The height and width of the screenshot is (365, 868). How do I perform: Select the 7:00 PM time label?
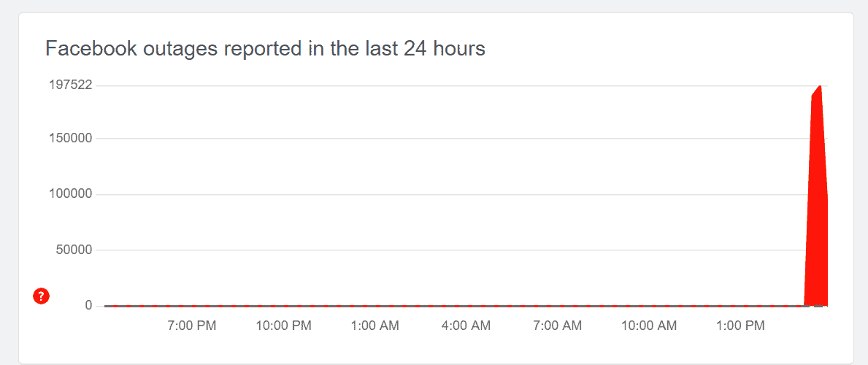pos(192,326)
